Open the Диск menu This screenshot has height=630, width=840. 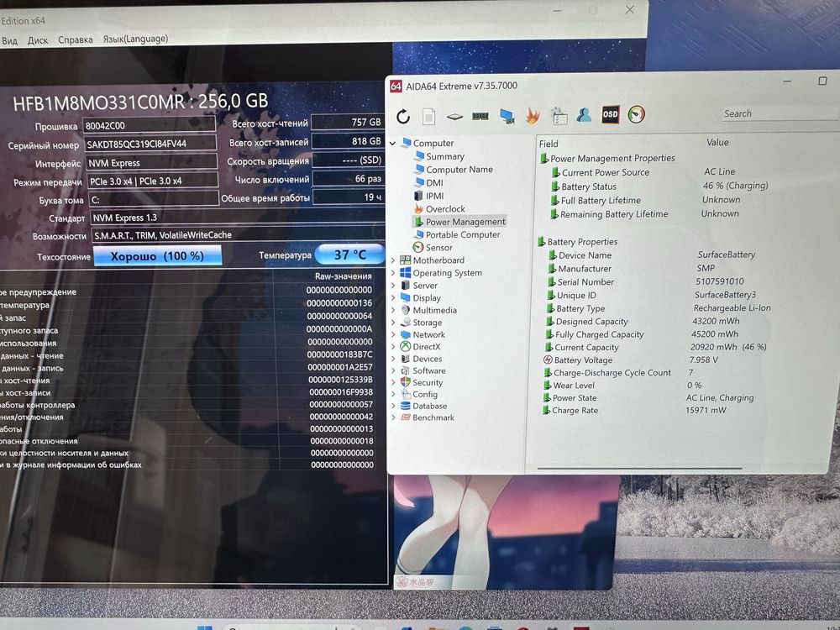point(38,40)
